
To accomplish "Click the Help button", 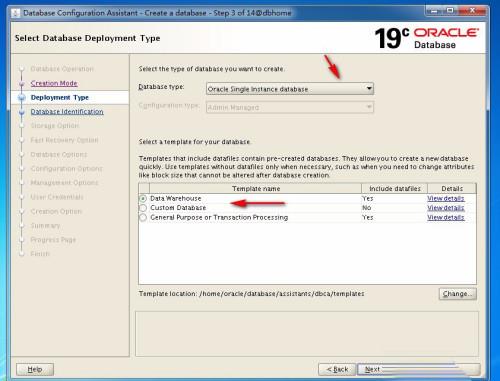I will click(35, 369).
